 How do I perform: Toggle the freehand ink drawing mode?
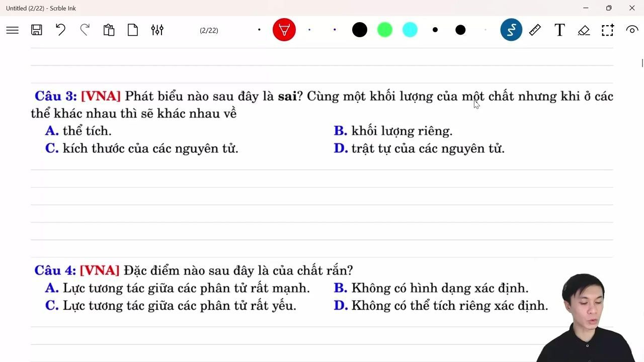(511, 30)
